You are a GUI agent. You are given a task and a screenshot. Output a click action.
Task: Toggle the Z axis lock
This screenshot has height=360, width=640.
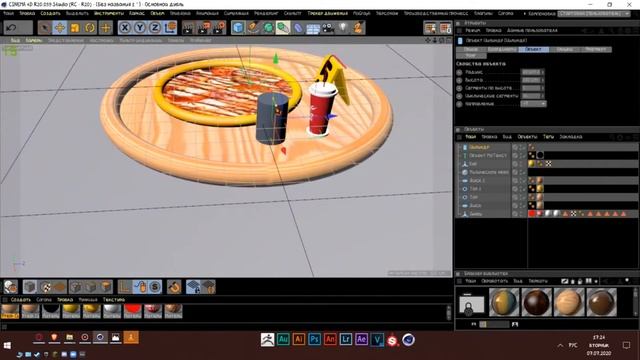pyautogui.click(x=155, y=28)
